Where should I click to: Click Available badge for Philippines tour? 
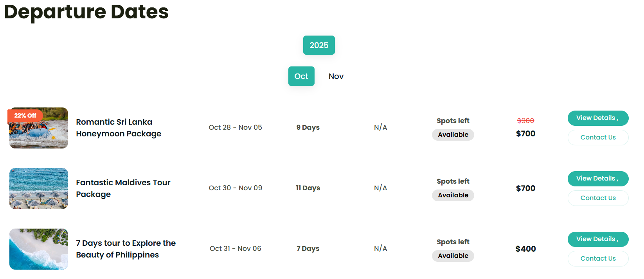[453, 256]
